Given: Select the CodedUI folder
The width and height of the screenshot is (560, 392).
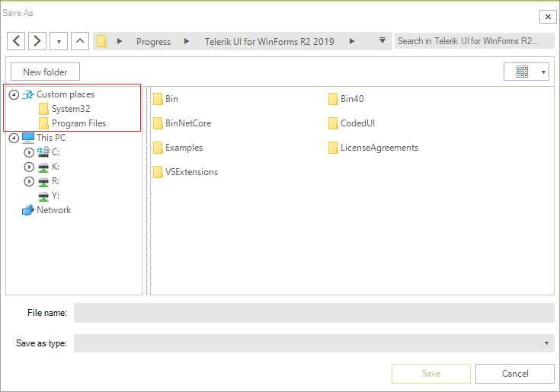Looking at the screenshot, I should [352, 123].
